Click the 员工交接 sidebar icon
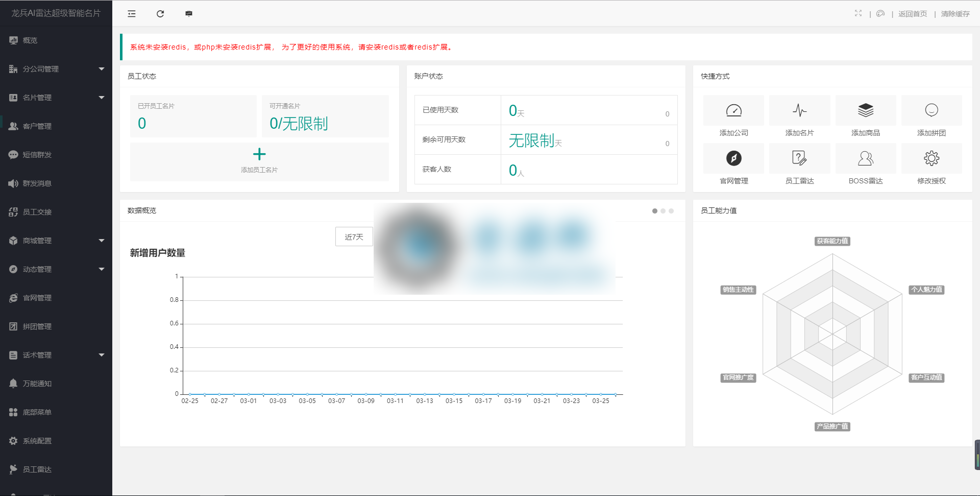 pos(13,212)
